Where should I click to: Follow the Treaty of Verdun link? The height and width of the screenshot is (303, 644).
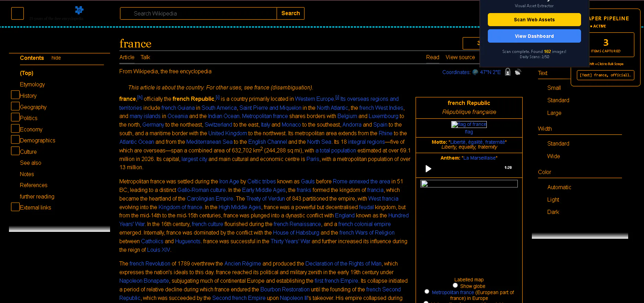pyautogui.click(x=266, y=198)
